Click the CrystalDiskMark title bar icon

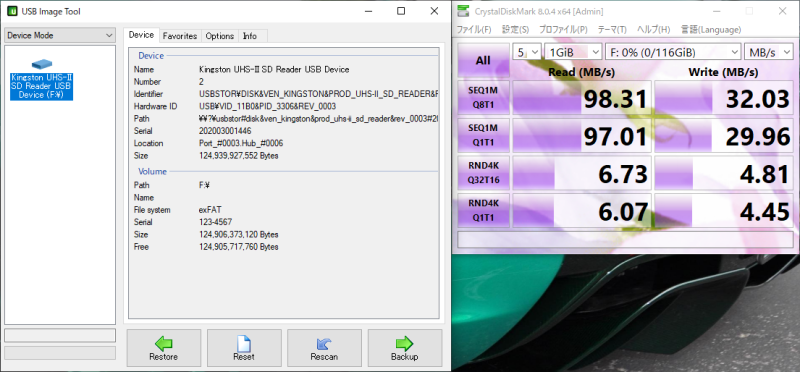coord(463,10)
